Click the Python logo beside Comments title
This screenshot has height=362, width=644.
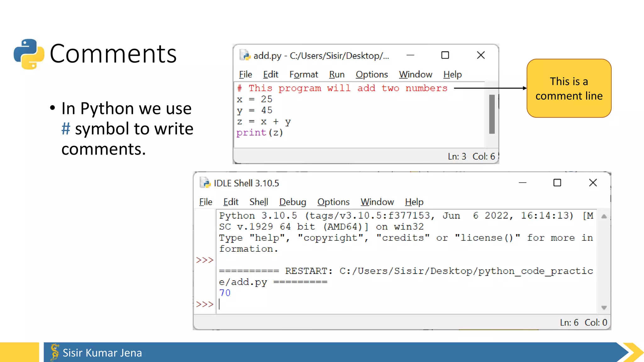click(29, 54)
